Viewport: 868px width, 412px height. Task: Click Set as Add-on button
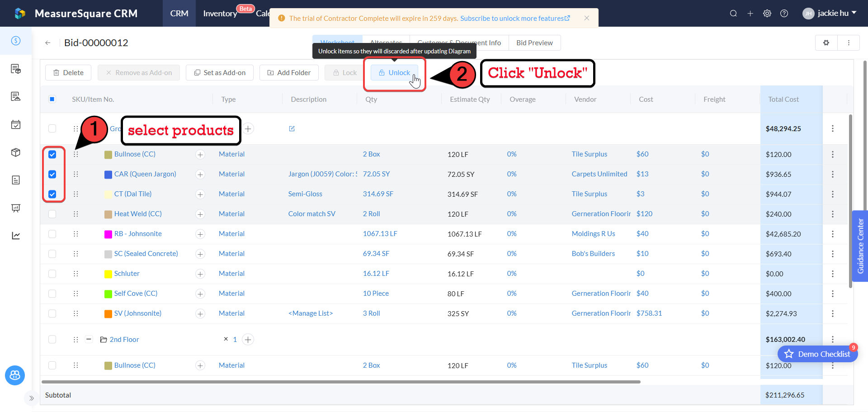220,73
